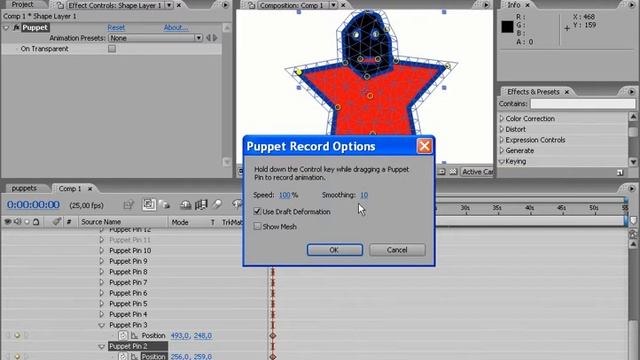The width and height of the screenshot is (640, 360).
Task: Open the Animation Presets dropdown
Action: pos(156,38)
